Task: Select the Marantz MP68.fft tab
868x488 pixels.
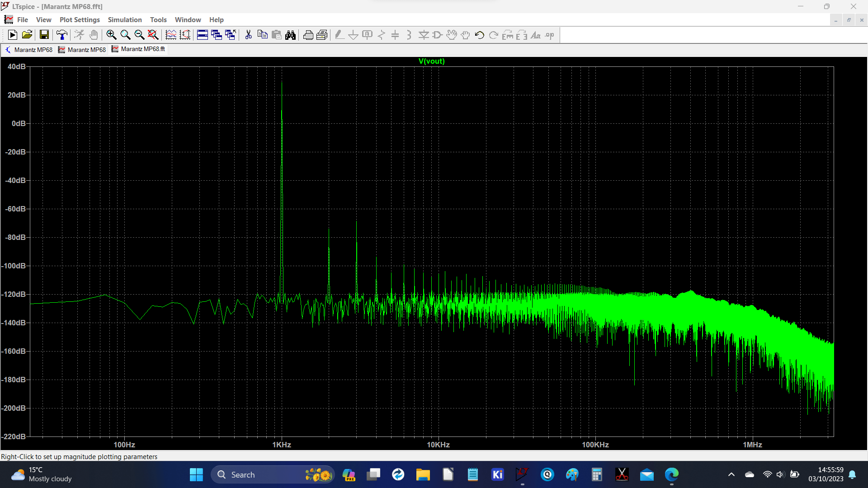Action: (139, 49)
